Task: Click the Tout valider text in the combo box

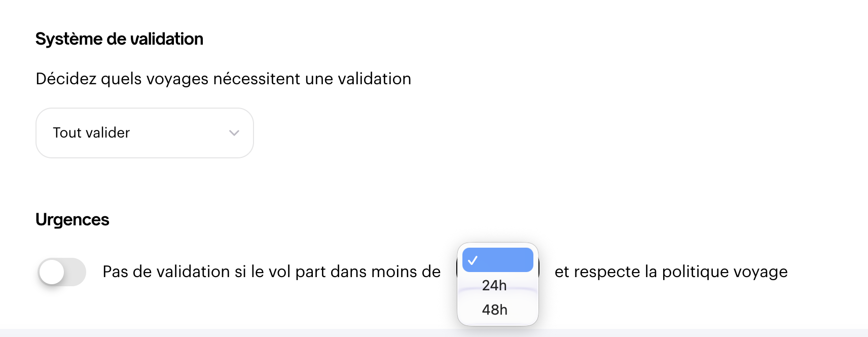Action: click(x=91, y=133)
